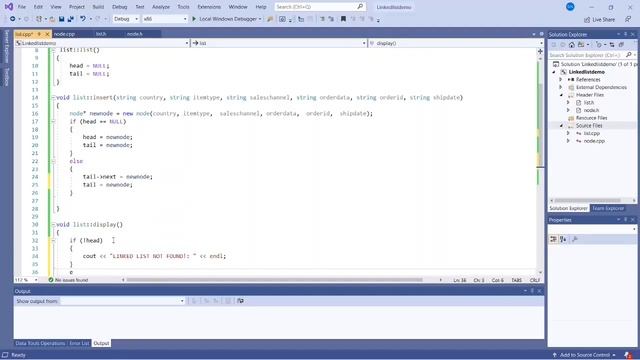640x360 pixels.
Task: Click the feedback icon beside Live Share
Action: pyautogui.click(x=628, y=19)
